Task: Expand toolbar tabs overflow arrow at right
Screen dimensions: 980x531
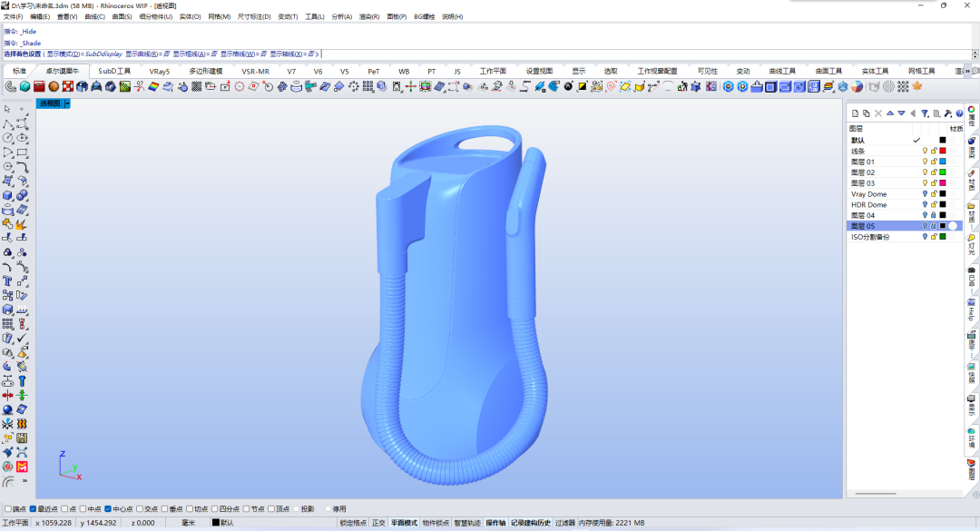Action: click(968, 72)
